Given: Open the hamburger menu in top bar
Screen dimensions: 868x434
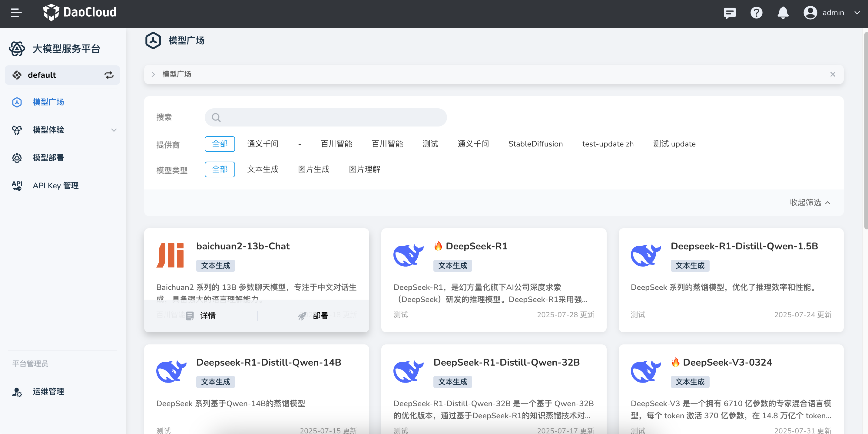Looking at the screenshot, I should click(16, 13).
